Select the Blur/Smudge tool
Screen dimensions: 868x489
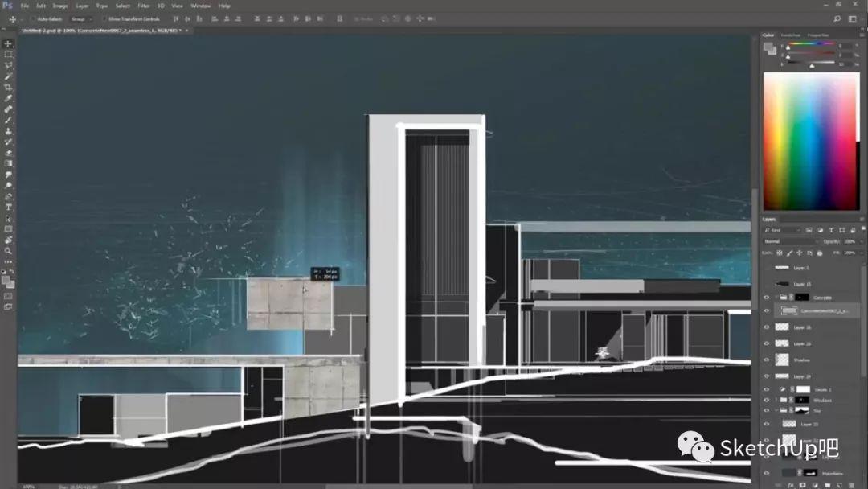8,175
